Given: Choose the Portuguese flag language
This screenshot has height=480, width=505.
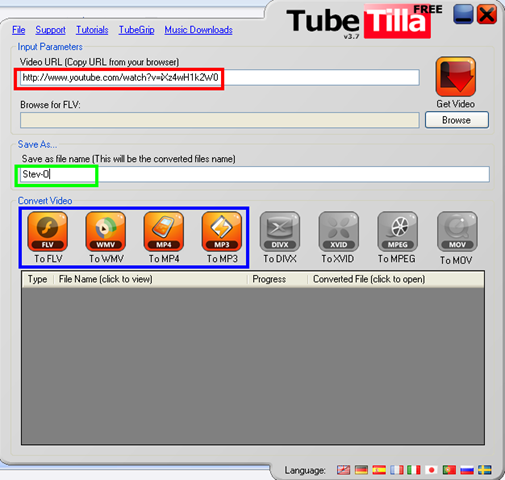Looking at the screenshot, I should pyautogui.click(x=449, y=470).
